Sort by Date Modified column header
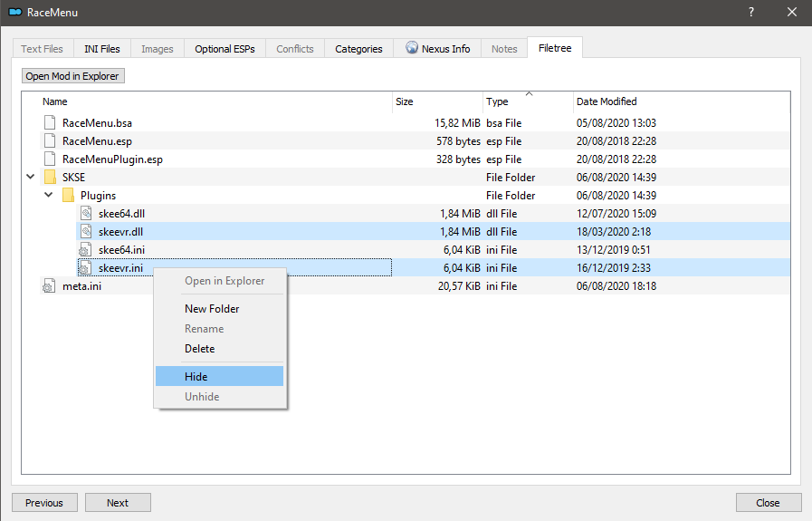The width and height of the screenshot is (812, 521). click(x=682, y=101)
